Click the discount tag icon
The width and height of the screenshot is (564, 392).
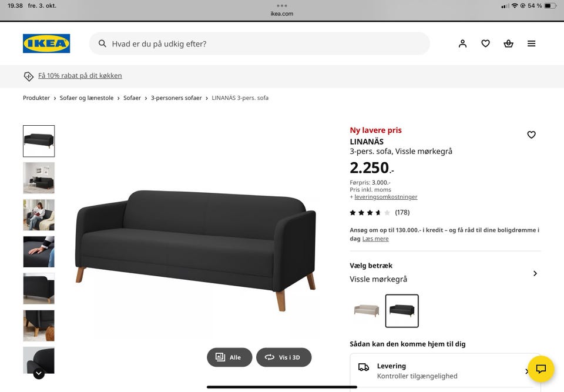coord(28,76)
